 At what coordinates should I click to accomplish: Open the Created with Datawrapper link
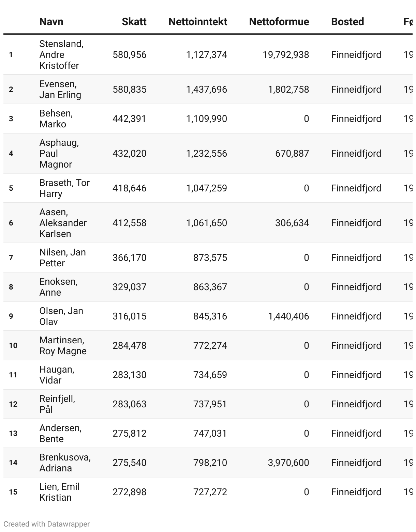[46, 524]
